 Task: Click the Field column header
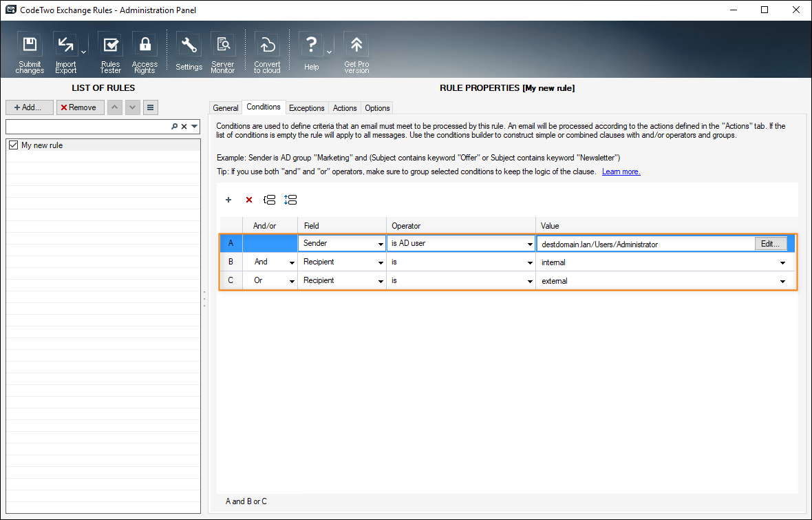tap(342, 225)
